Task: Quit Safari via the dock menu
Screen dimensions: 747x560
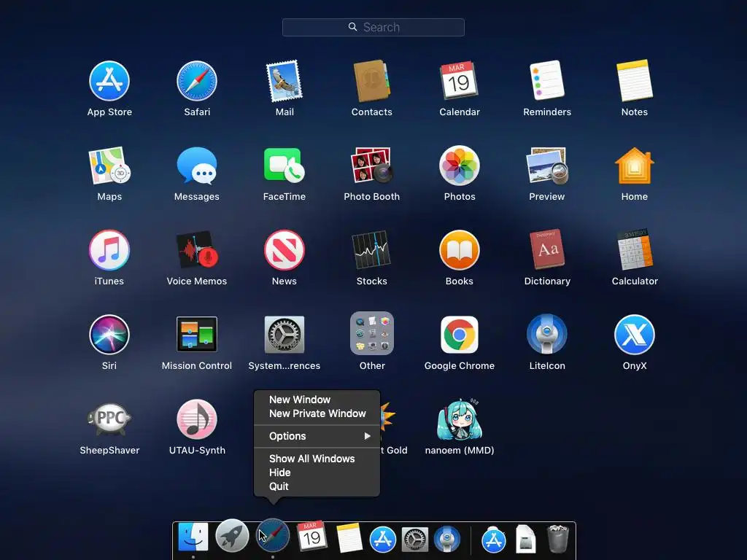Action: click(317, 486)
